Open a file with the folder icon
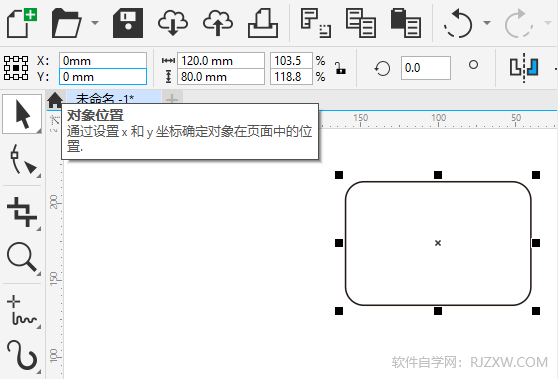This screenshot has height=379, width=558. [x=67, y=23]
